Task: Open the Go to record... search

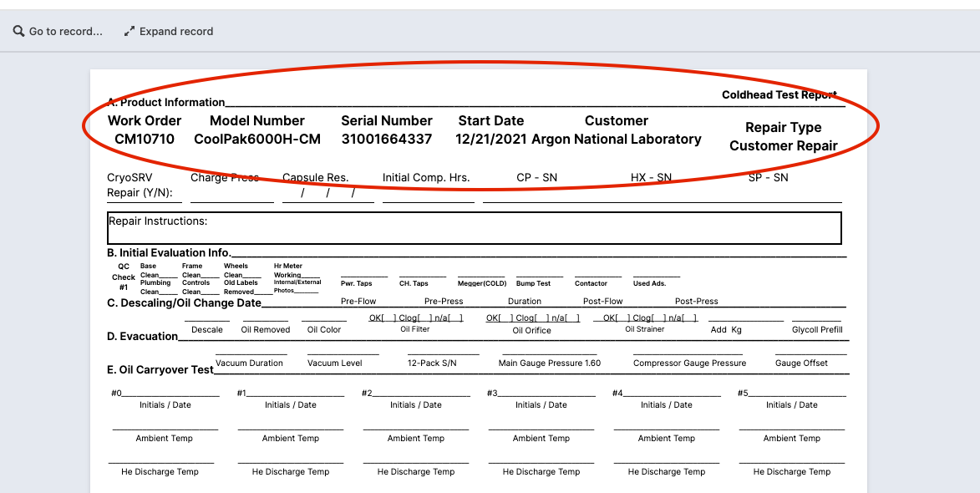Action: tap(64, 31)
